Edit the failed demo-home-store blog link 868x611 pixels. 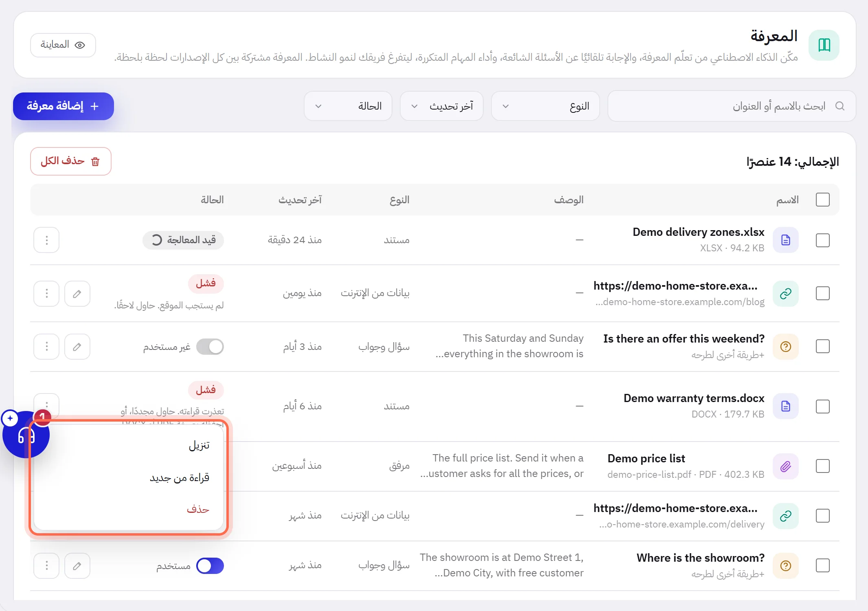tap(77, 293)
